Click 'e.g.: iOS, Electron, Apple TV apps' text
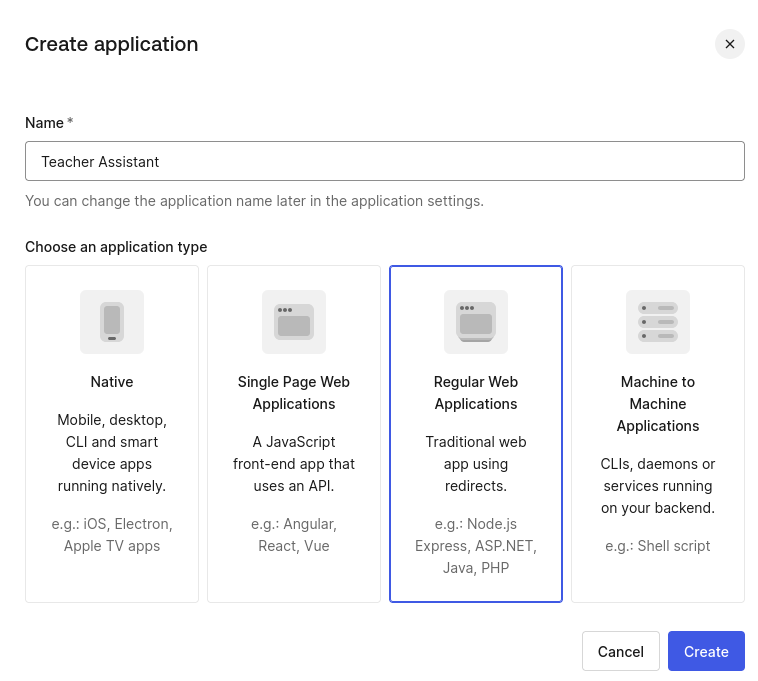The image size is (758, 681). click(112, 535)
